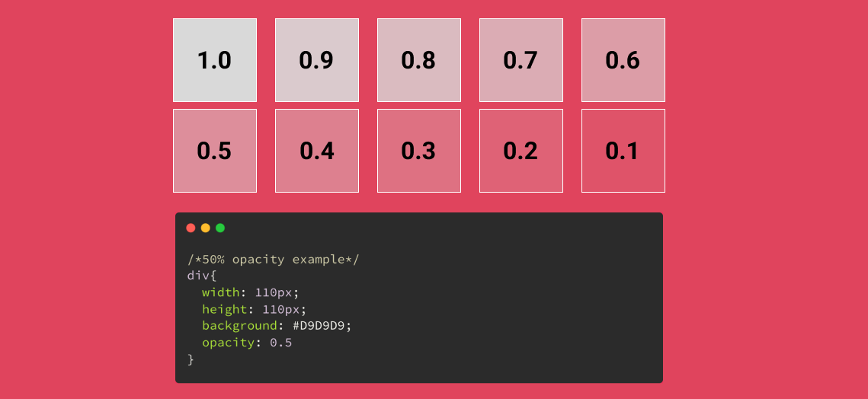Click the #D9D9D9 background value
868x399 pixels.
coord(322,326)
